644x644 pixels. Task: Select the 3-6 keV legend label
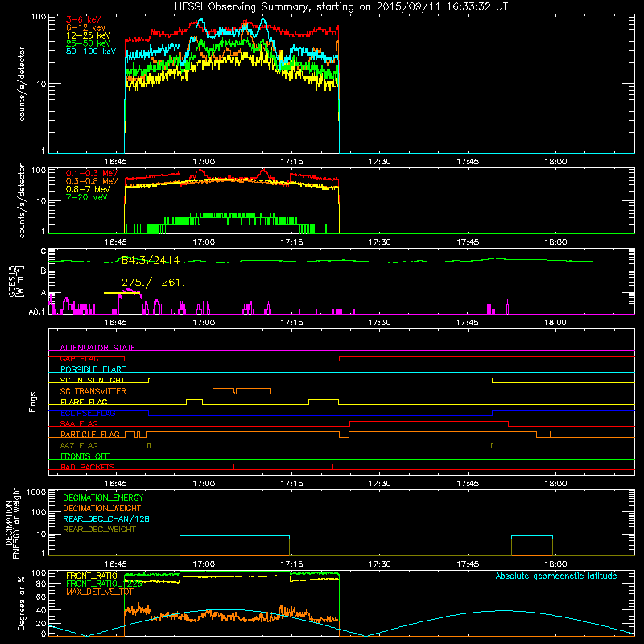(x=84, y=19)
